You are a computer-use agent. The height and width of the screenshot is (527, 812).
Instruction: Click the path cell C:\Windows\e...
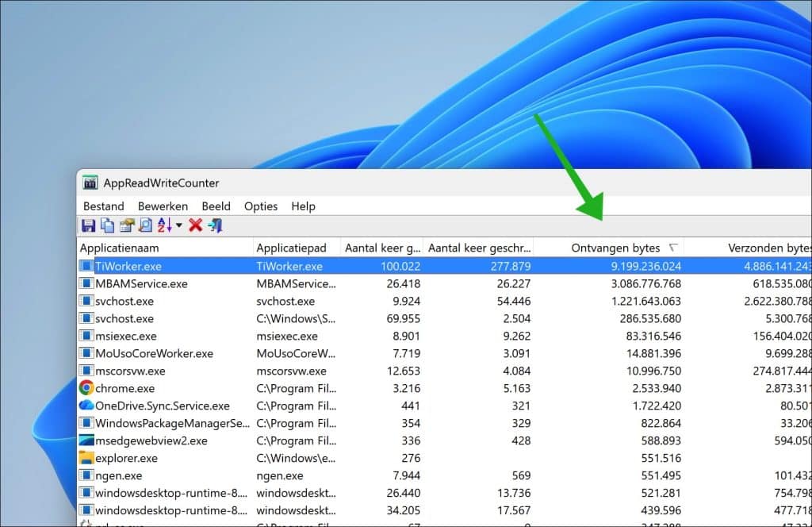coord(296,458)
